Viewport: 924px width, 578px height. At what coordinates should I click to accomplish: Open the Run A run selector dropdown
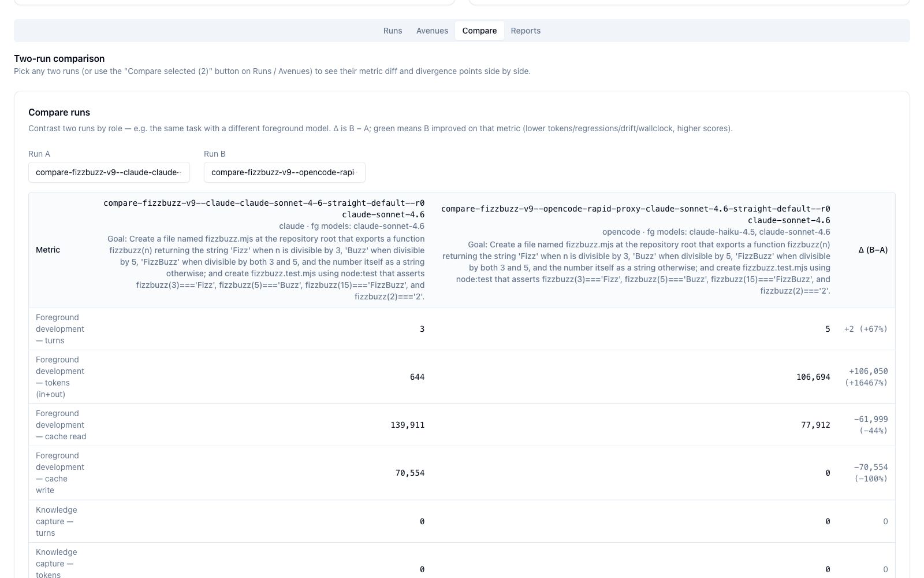(109, 172)
